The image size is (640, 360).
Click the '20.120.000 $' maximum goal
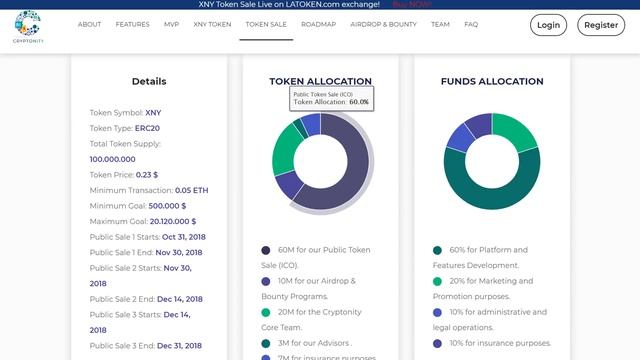click(x=173, y=221)
